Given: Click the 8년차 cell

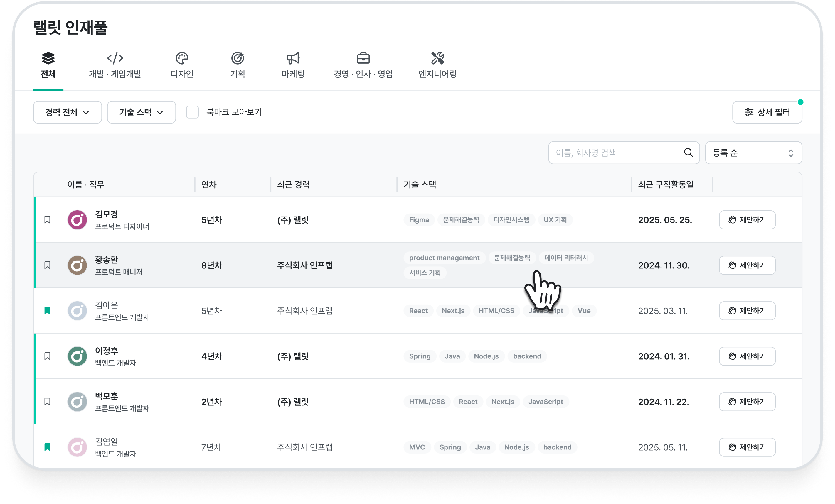Looking at the screenshot, I should coord(211,265).
